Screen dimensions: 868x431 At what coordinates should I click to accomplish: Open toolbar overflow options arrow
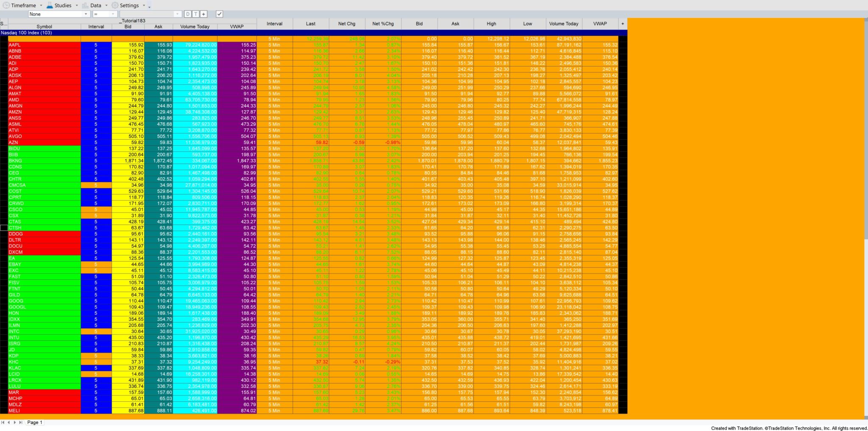click(x=149, y=6)
